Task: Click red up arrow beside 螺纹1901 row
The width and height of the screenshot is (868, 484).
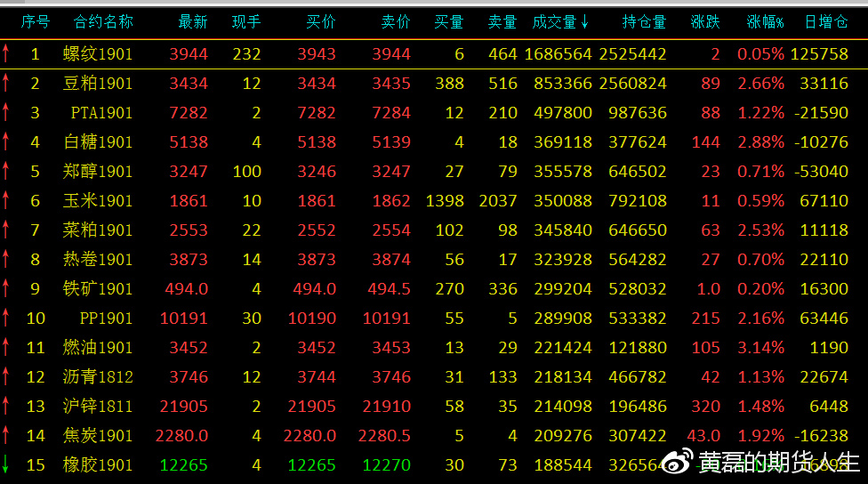Action: click(x=5, y=53)
